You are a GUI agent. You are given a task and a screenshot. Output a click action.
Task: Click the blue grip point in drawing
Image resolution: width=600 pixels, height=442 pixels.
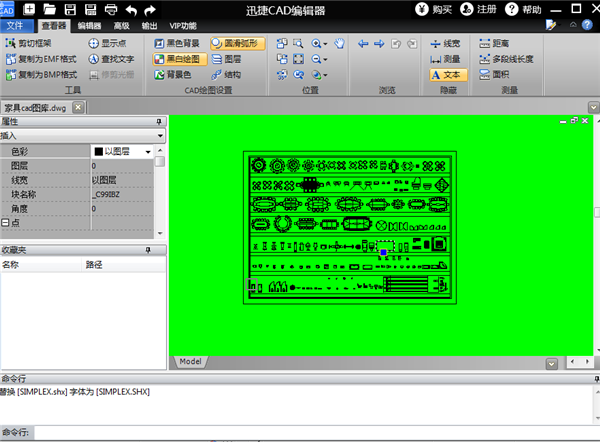point(383,252)
